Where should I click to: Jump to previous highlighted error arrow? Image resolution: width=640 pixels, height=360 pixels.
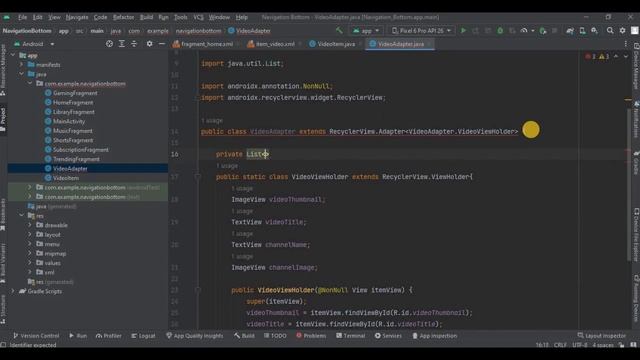point(616,56)
